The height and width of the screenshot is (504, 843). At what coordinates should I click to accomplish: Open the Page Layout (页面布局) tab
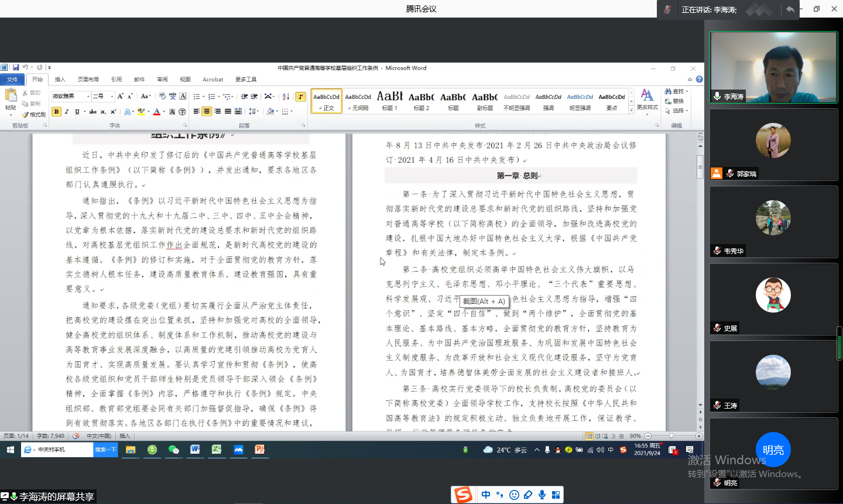click(x=88, y=80)
